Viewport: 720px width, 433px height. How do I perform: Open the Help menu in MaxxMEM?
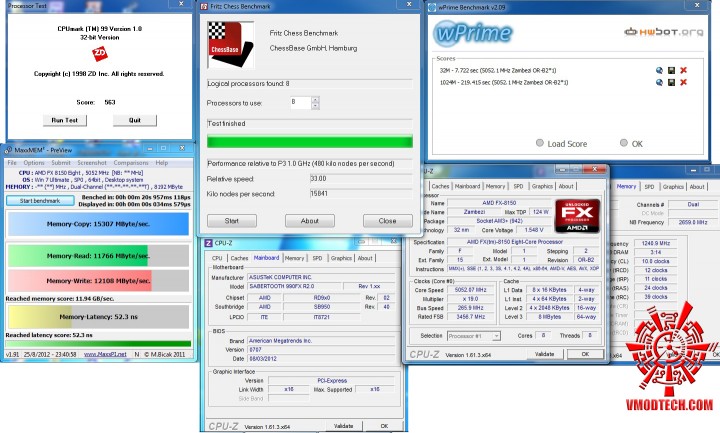pyautogui.click(x=162, y=163)
